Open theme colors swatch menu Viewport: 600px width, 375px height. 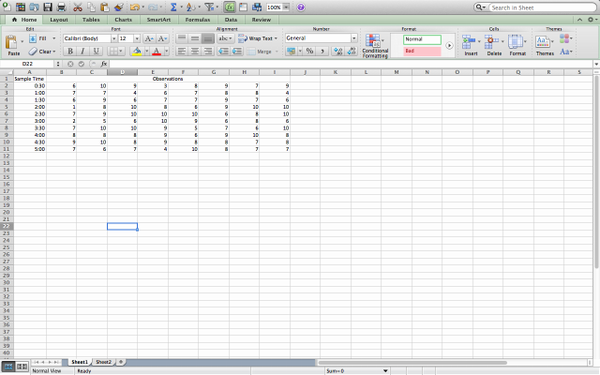click(x=566, y=39)
